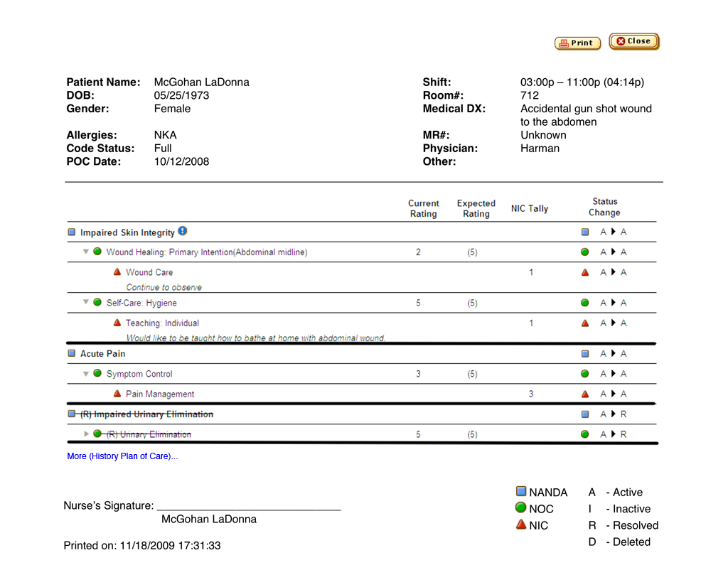This screenshot has height=570, width=728.
Task: Click the red NIC triangle before Wound Care
Action: (x=117, y=271)
